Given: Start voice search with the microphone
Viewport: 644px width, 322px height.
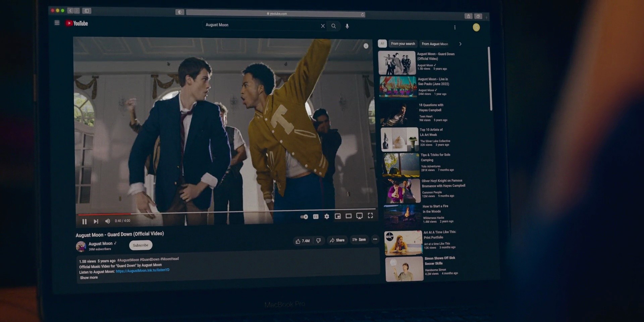Looking at the screenshot, I should 347,26.
